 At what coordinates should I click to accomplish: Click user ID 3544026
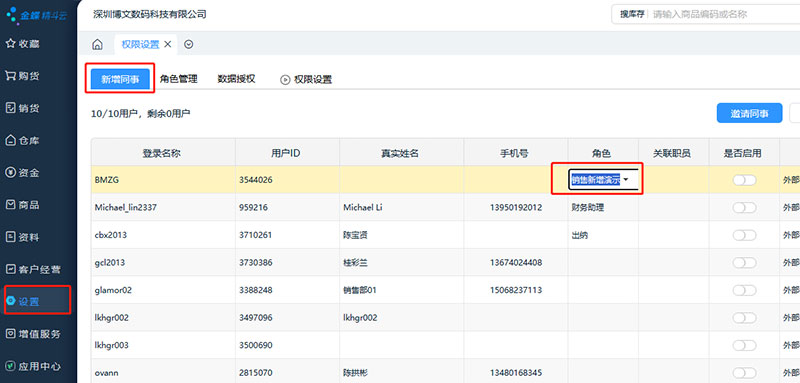(256, 180)
